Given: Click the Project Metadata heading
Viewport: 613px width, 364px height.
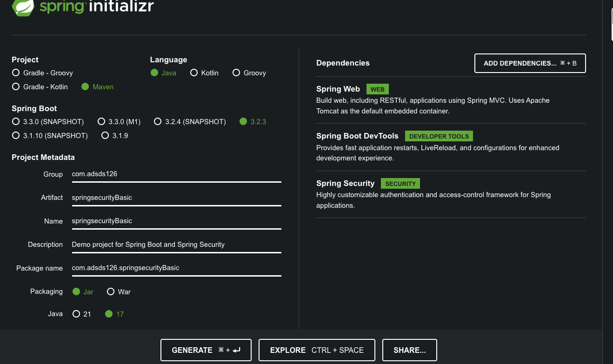Looking at the screenshot, I should tap(43, 158).
